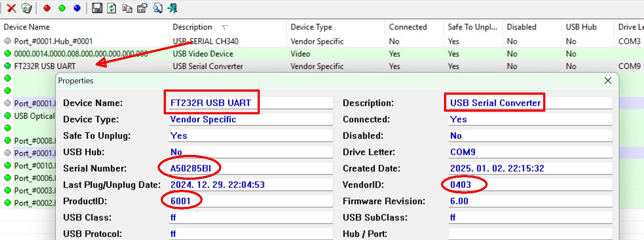Screen dimensions: 644x240
Task: Click green status dot beside USB Optical
Action: (x=7, y=116)
